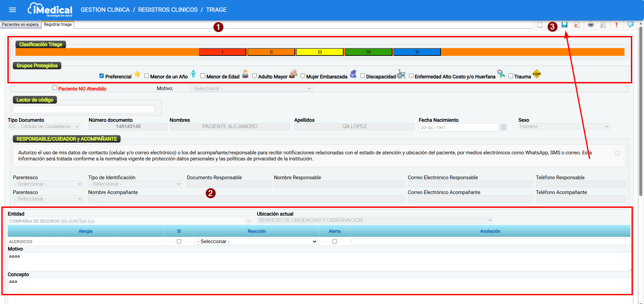Open the document preview magnifier icon
This screenshot has height=304, width=644.
click(603, 25)
